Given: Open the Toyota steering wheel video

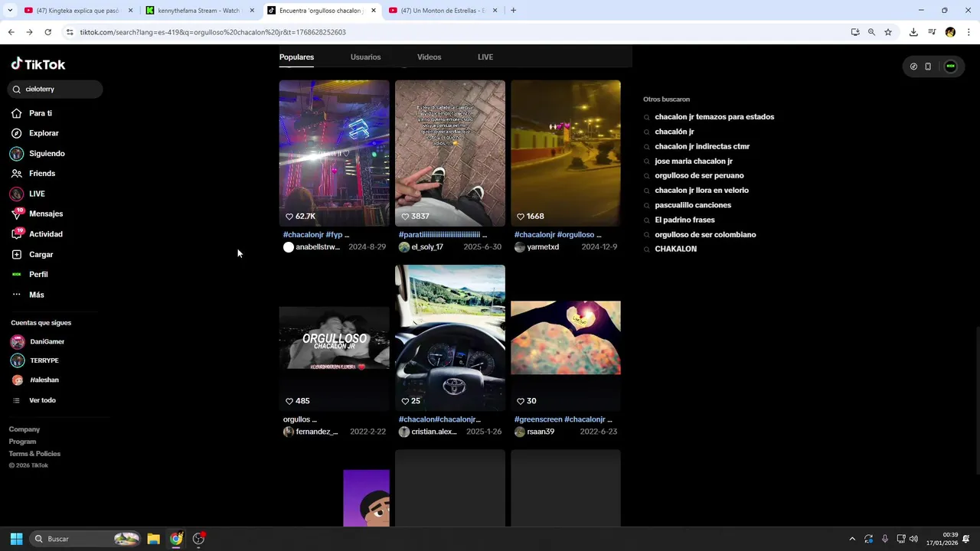Looking at the screenshot, I should click(x=450, y=337).
